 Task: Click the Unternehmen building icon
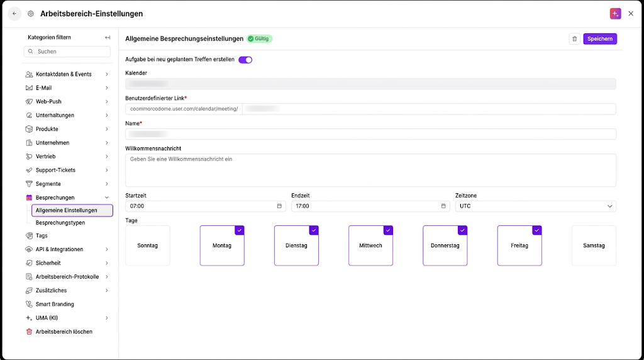29,143
